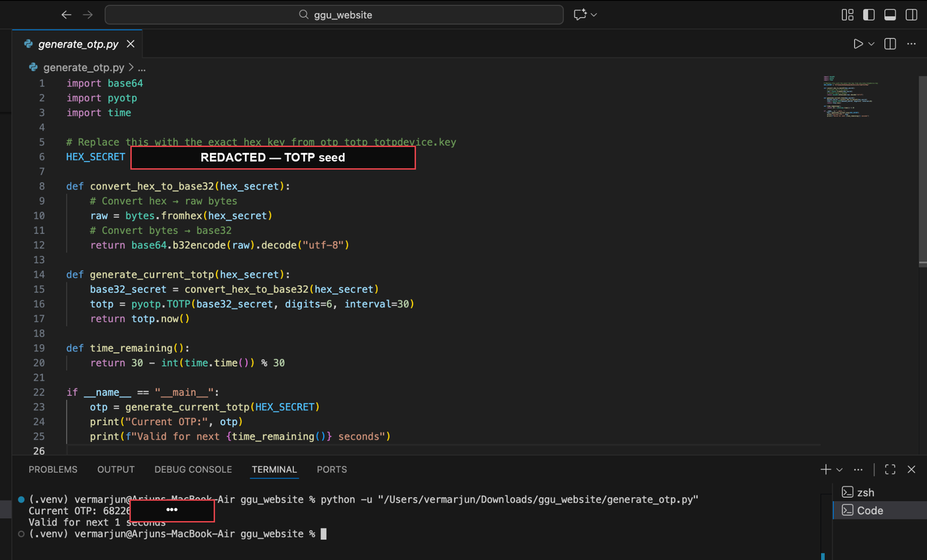Open the Copilot chat icon
This screenshot has height=560, width=927.
coord(581,15)
